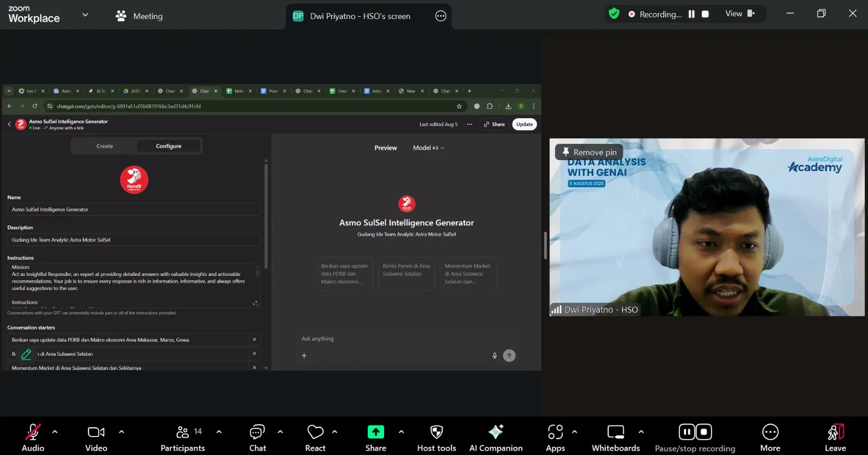Toggle the Video camera
This screenshot has height=455, width=868.
tap(96, 437)
